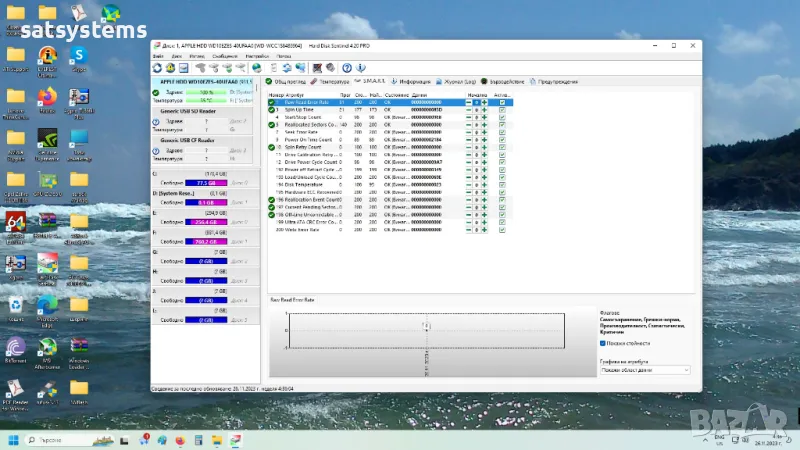Open the attribute graph dropdown

point(645,369)
